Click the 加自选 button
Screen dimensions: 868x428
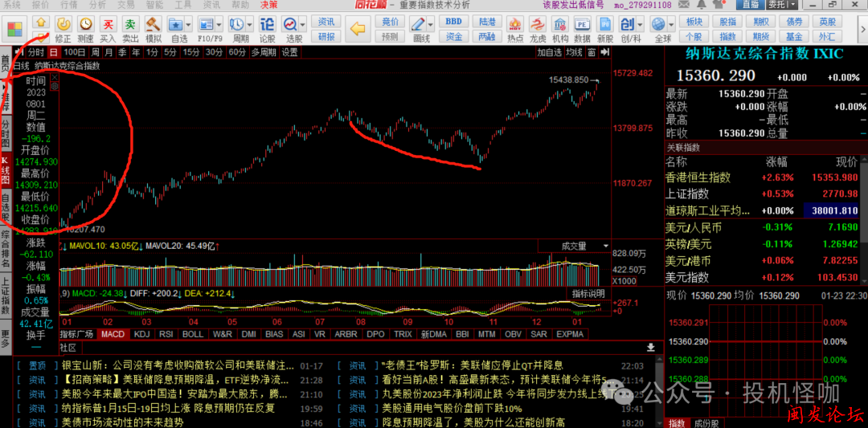coord(549,52)
